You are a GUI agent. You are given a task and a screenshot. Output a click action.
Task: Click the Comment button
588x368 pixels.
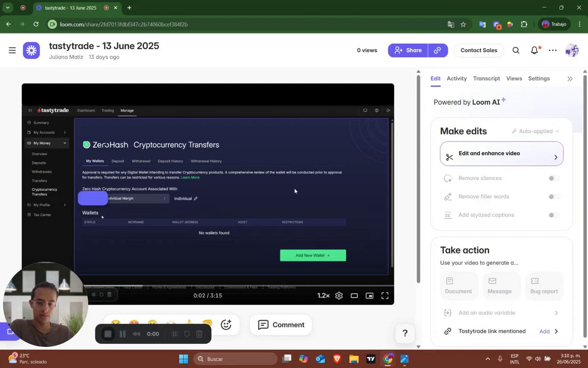click(281, 325)
